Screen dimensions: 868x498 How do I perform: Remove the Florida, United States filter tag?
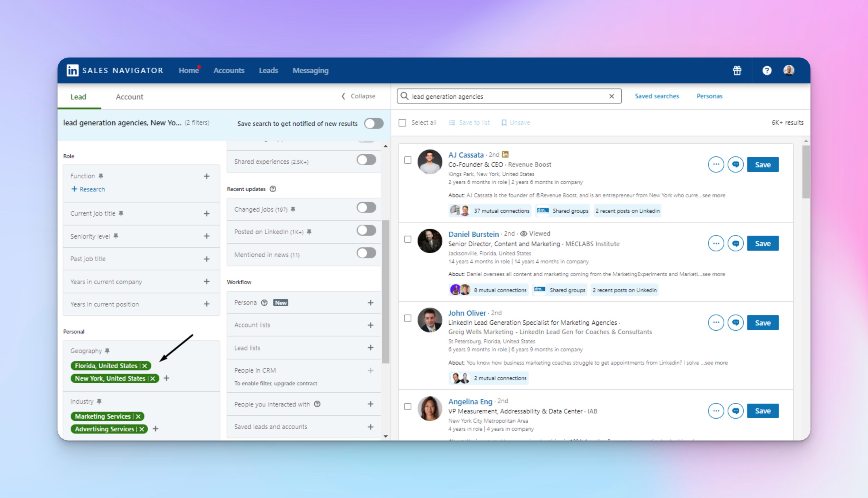[x=145, y=366]
